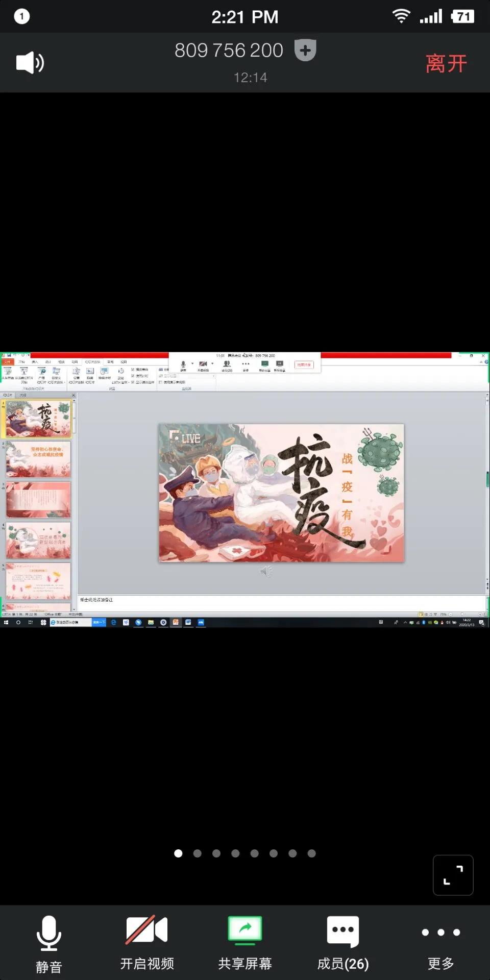Click PowerPoint help question mark icon
Viewport: 490px width, 980px height.
[486, 362]
